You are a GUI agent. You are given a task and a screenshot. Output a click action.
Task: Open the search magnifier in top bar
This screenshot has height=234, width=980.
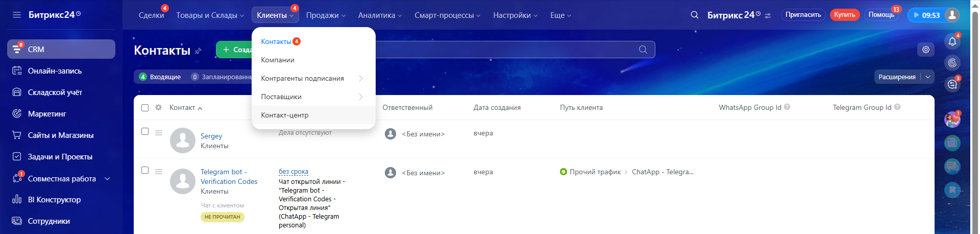point(694,15)
